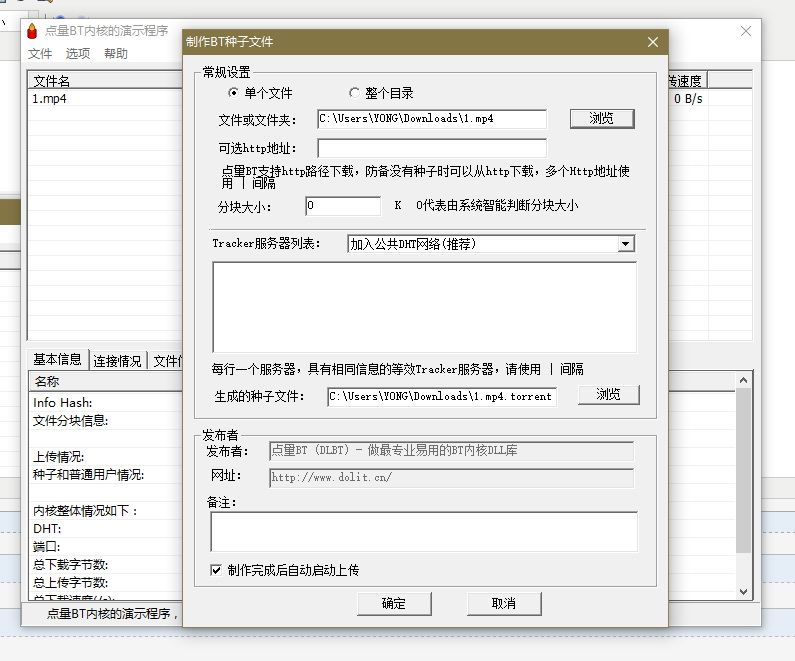Click the 生成的种子文件 path field

[x=442, y=396]
